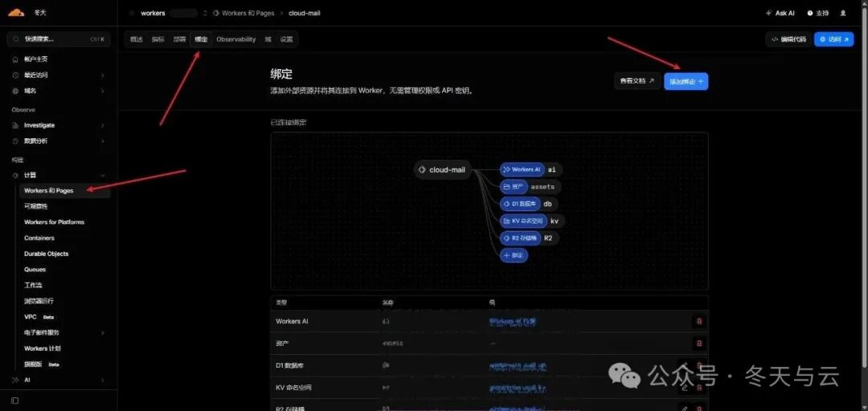This screenshot has height=411, width=868.
Task: Click the 类型 column header
Action: click(281, 303)
